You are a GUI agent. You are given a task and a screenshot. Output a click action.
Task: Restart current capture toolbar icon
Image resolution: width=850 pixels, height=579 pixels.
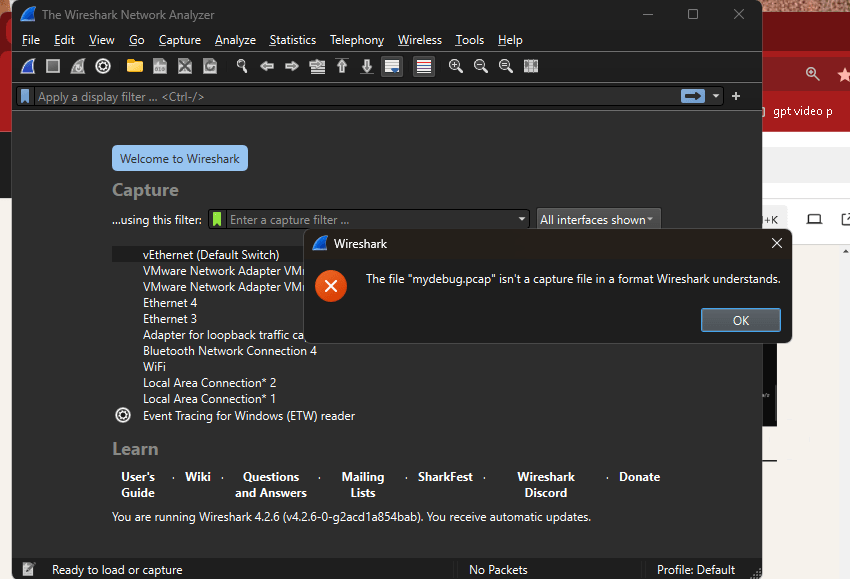click(x=78, y=66)
